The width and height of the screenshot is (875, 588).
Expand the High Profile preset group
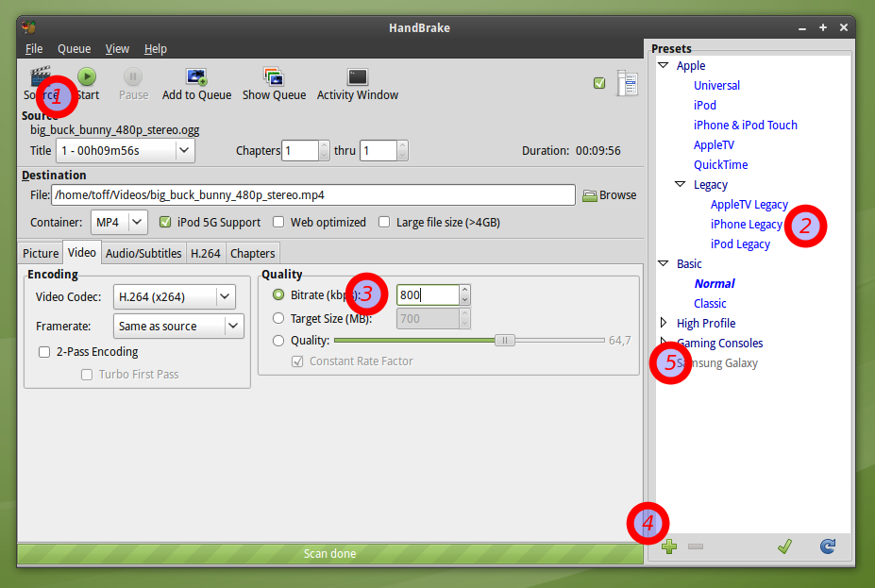pos(664,323)
